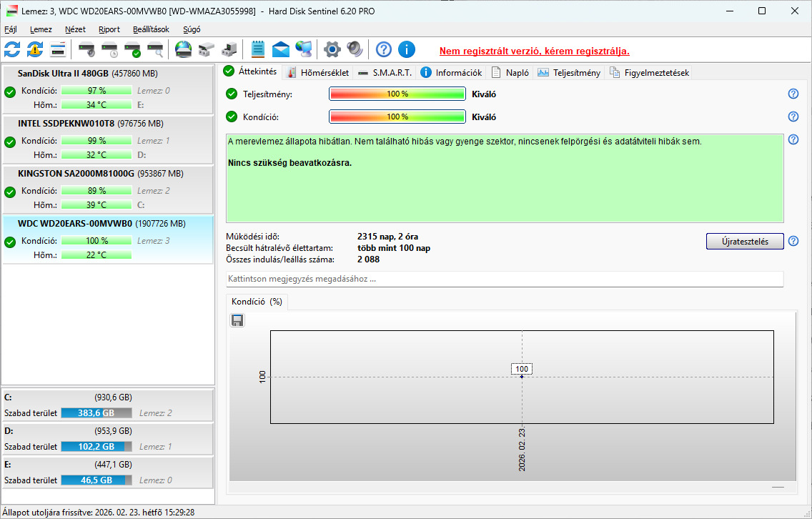Click the bold text Nincs szükség beavatkozásra.
Image resolution: width=812 pixels, height=519 pixels.
[x=289, y=163]
